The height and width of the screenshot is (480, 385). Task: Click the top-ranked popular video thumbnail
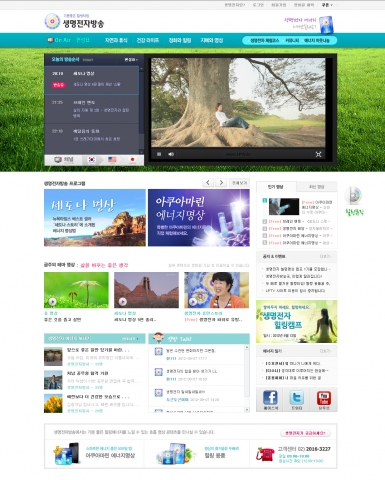(284, 206)
